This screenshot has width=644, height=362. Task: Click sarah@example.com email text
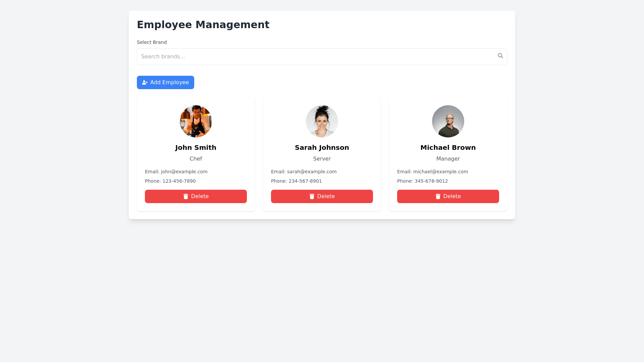[x=312, y=172]
